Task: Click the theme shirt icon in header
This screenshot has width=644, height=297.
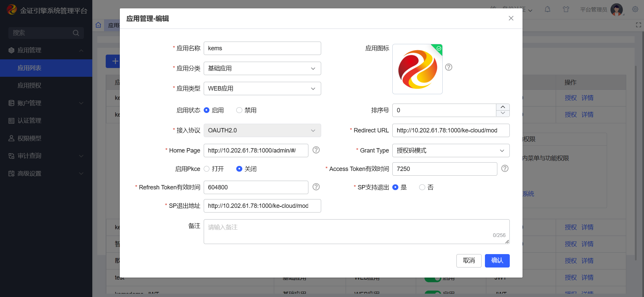Action: (x=566, y=9)
